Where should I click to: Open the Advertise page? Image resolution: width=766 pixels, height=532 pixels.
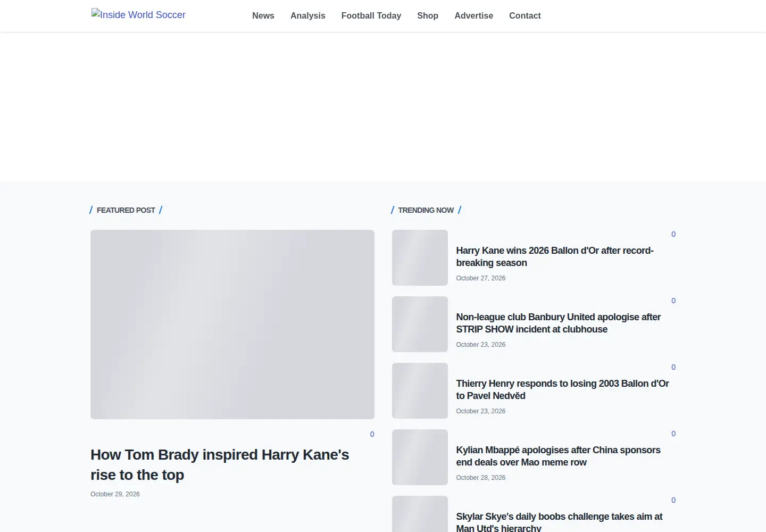click(474, 16)
